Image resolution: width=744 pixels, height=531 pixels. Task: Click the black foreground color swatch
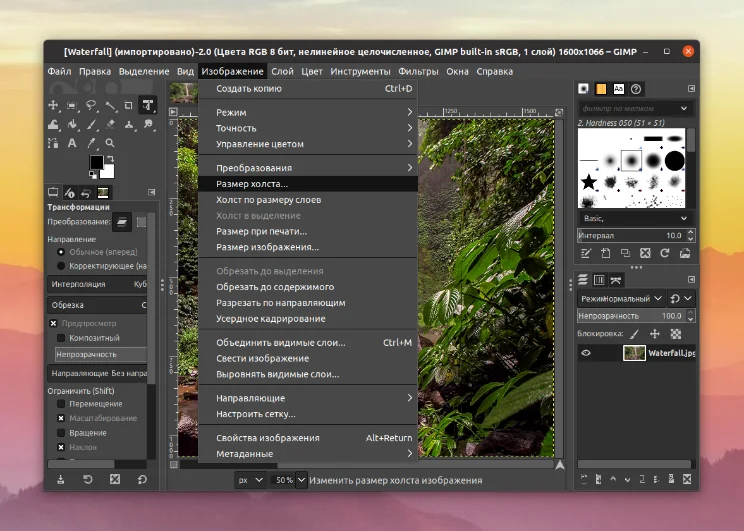[96, 162]
